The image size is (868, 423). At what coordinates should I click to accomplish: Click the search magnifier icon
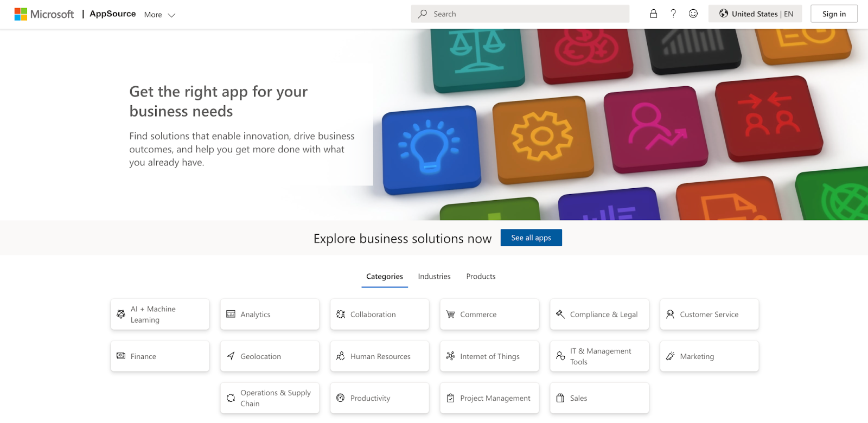click(422, 14)
